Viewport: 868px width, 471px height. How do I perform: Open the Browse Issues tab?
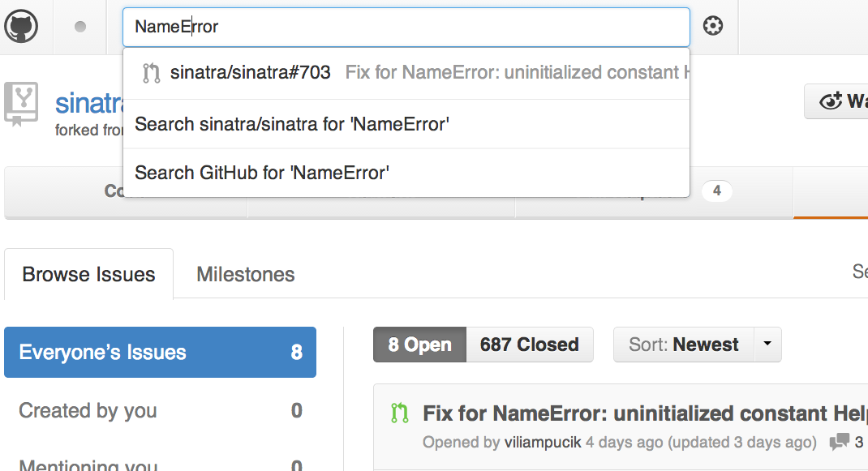[x=88, y=275]
